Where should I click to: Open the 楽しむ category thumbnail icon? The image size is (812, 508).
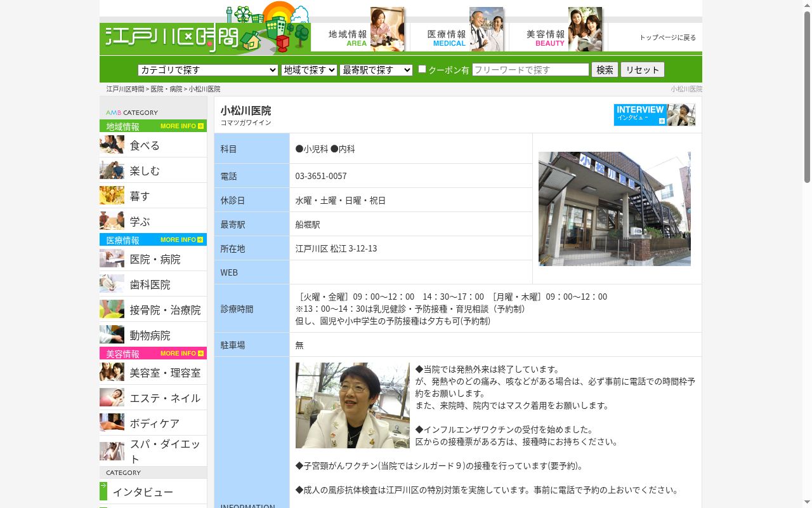point(112,170)
